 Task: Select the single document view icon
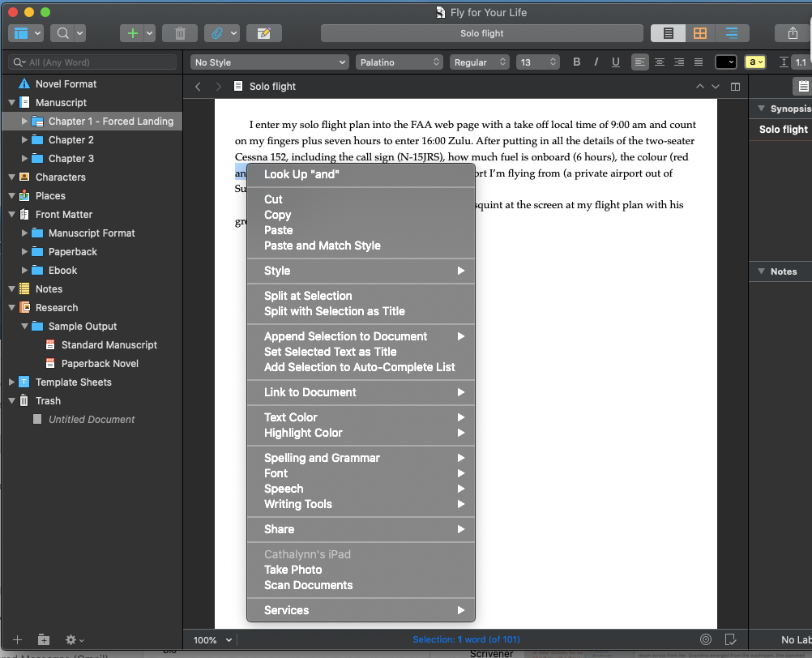pos(668,33)
